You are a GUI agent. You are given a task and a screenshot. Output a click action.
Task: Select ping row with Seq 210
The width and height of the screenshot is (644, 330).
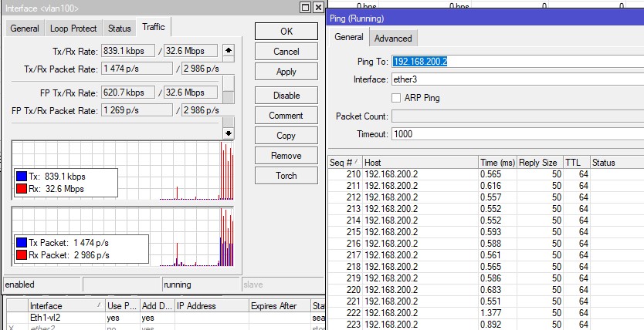coord(486,174)
